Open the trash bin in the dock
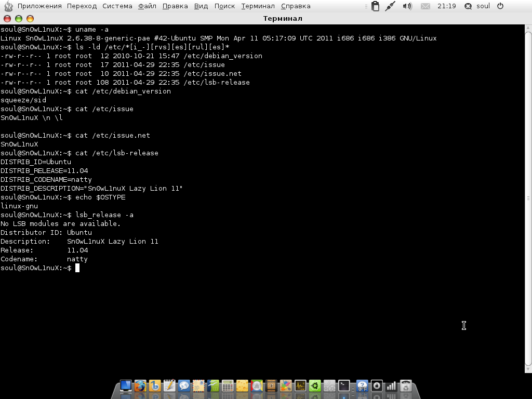532x399 pixels. pos(406,386)
